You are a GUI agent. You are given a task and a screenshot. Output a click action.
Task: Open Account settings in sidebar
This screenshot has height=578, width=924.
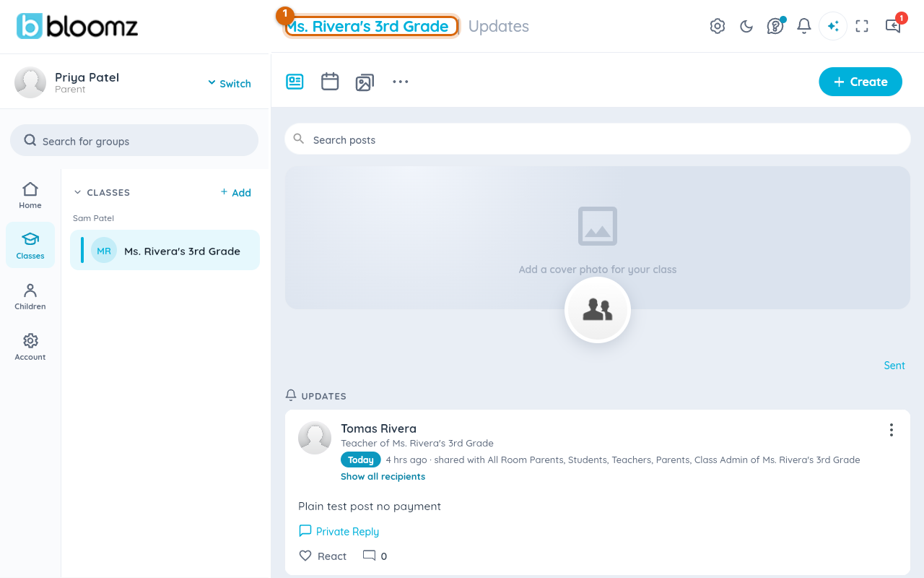point(30,347)
